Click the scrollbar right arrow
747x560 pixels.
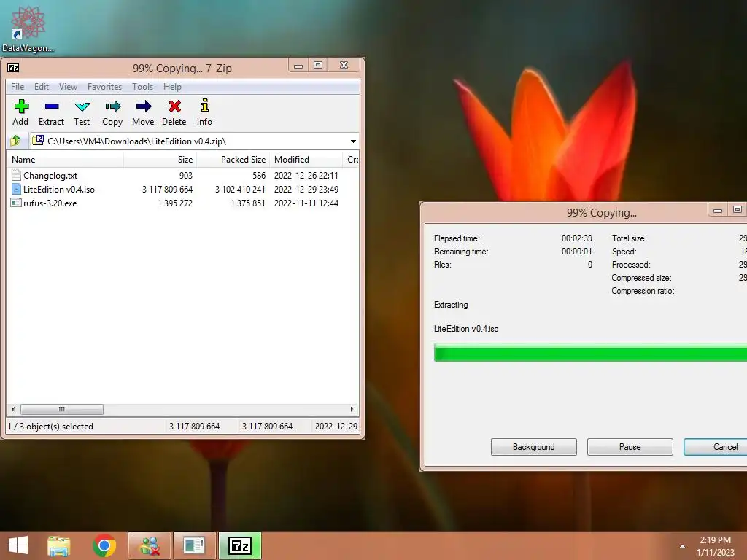(352, 409)
